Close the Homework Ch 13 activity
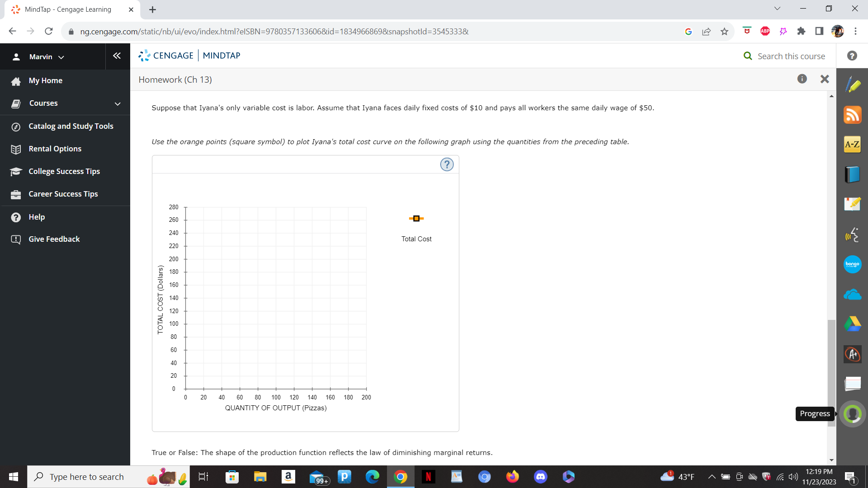The image size is (868, 488). (x=825, y=79)
